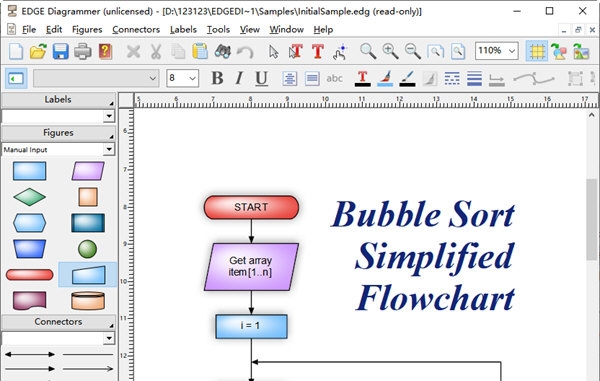Open the Help menu
Image resolution: width=600 pixels, height=381 pixels.
[323, 29]
